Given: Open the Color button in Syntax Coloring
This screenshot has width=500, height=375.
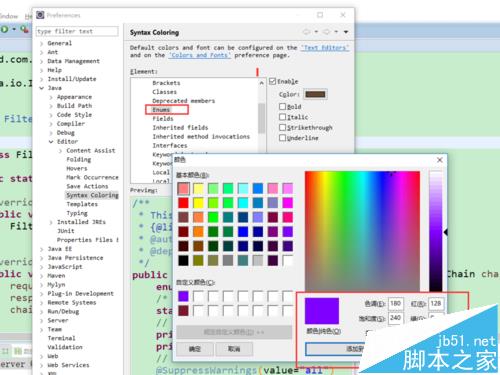Looking at the screenshot, I should click(315, 94).
